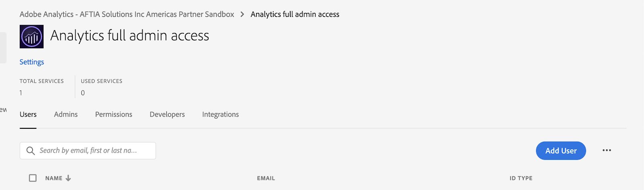
Task: Click the NAME sort arrow icon
Action: [68, 178]
